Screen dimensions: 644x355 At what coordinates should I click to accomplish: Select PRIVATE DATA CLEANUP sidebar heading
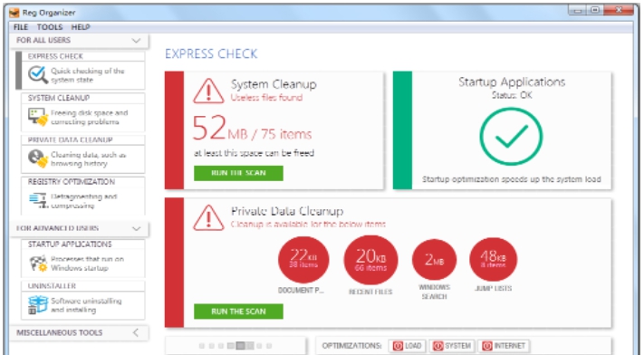coord(71,139)
